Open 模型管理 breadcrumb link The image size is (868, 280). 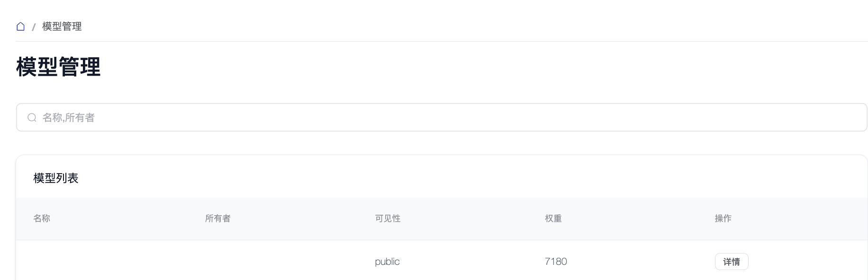click(x=62, y=26)
